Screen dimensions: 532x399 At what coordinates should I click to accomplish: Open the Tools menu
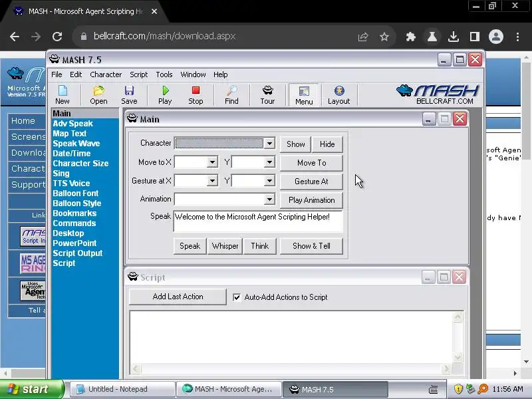(164, 74)
